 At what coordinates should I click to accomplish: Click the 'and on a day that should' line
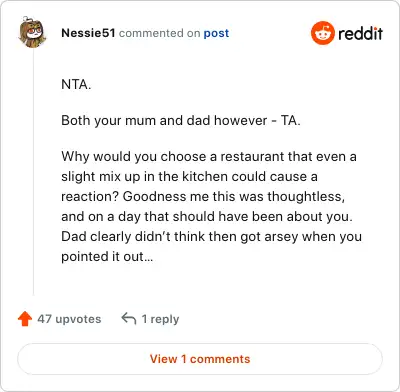207,217
